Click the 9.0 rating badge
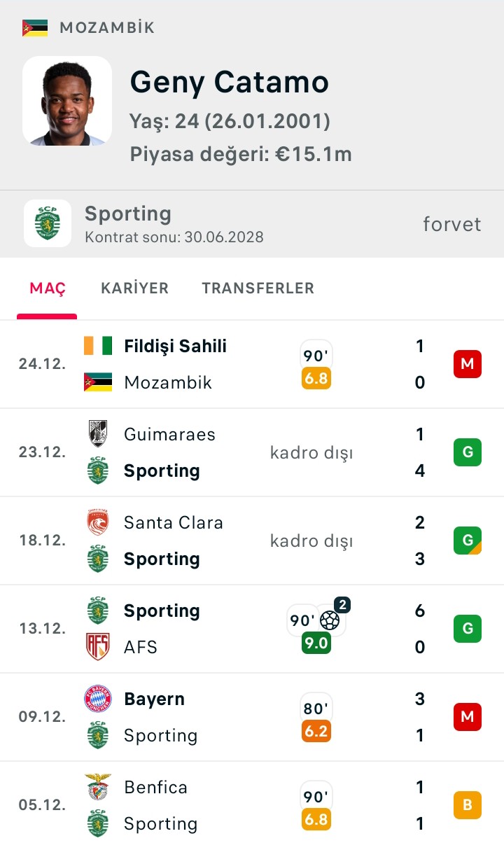Viewport: 504px width, 857px height. pos(316,643)
